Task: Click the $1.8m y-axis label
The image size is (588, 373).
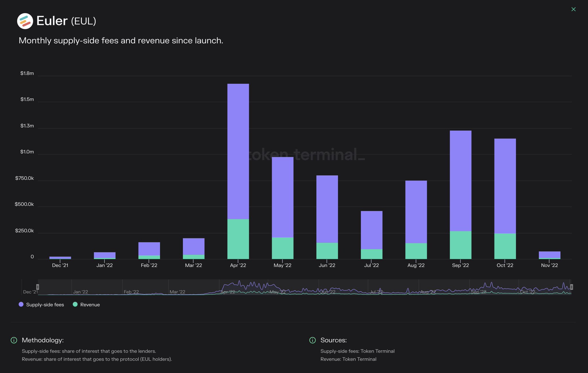Action: tap(27, 73)
